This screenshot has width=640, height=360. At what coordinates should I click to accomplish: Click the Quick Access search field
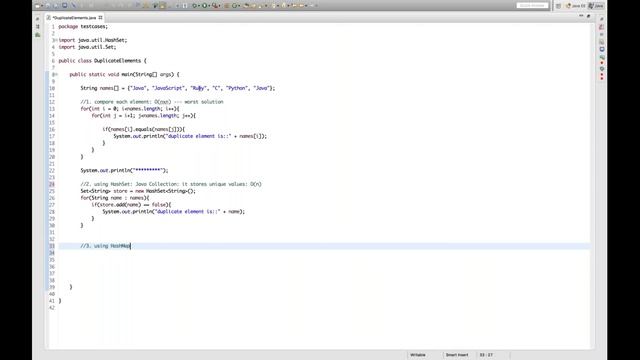tap(532, 5)
